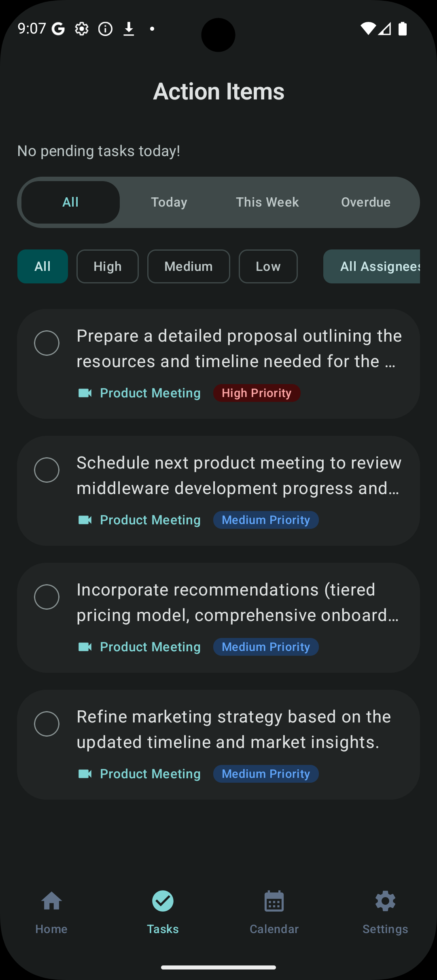Switch to the Today tab
Viewport: 437px width, 980px height.
169,202
